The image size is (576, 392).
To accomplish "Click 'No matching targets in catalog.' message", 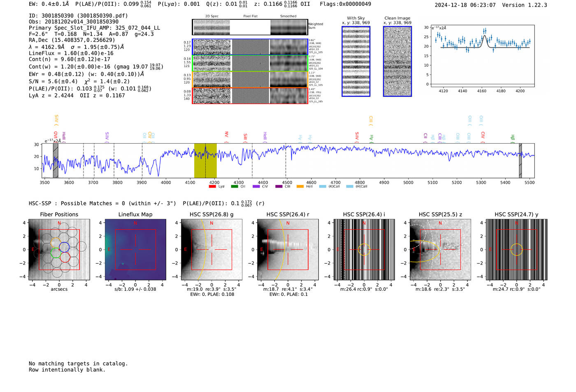I will 78,364.
